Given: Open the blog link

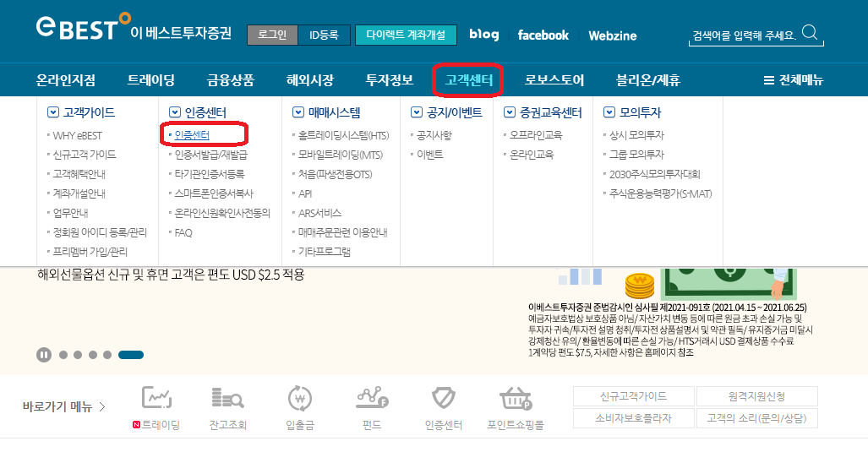Looking at the screenshot, I should point(484,35).
